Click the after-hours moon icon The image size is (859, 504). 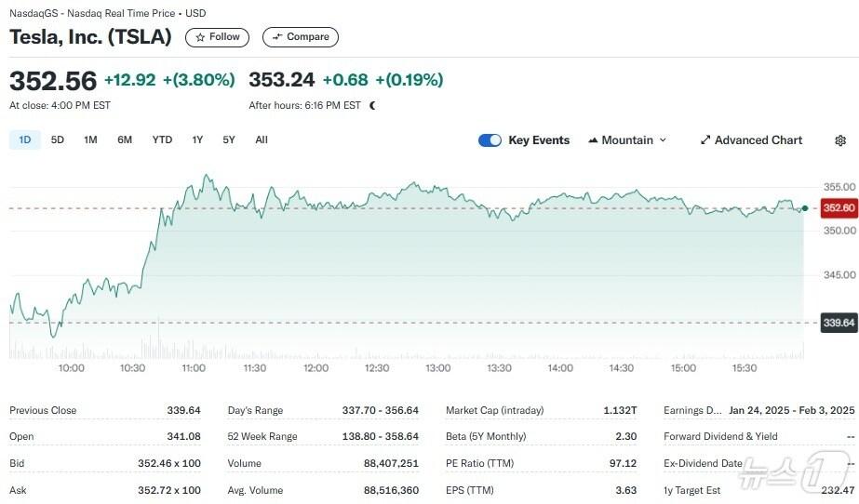click(x=373, y=106)
